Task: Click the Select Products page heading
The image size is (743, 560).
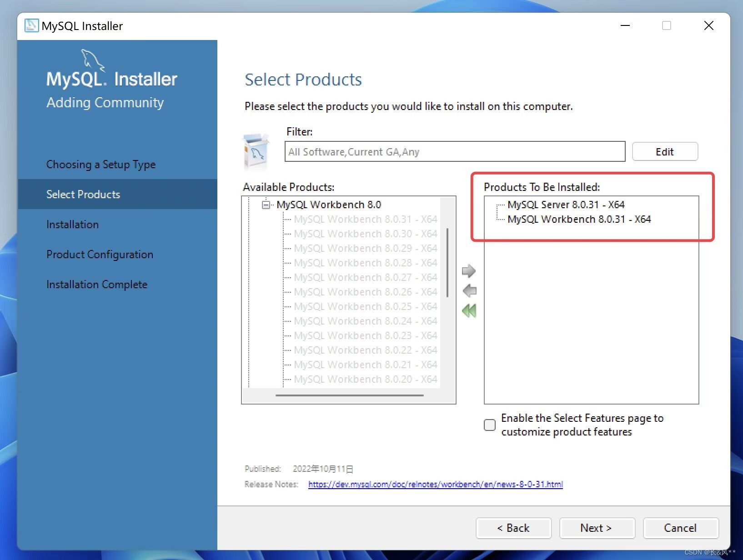Action: click(303, 80)
